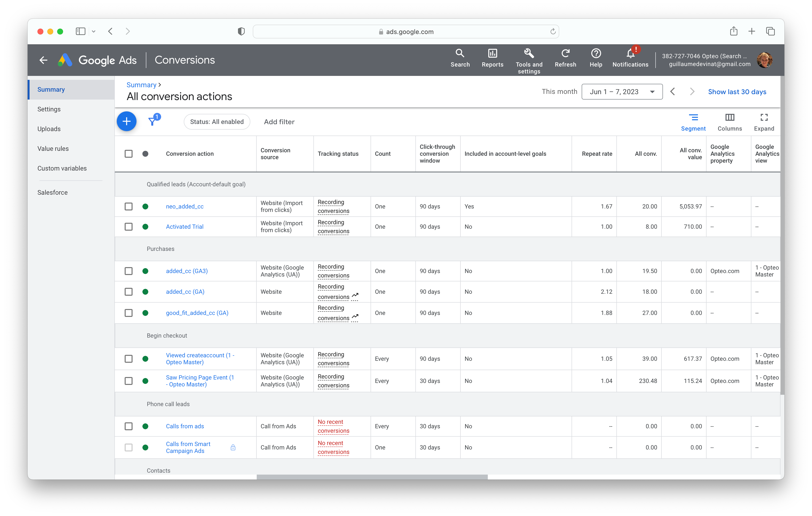The width and height of the screenshot is (812, 516).
Task: Select all rows with header checkbox
Action: [129, 154]
